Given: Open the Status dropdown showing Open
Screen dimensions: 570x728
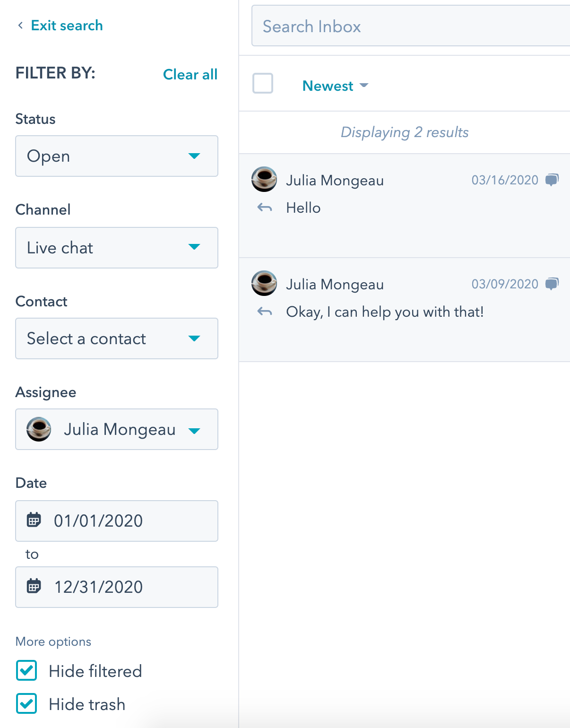Looking at the screenshot, I should (117, 156).
